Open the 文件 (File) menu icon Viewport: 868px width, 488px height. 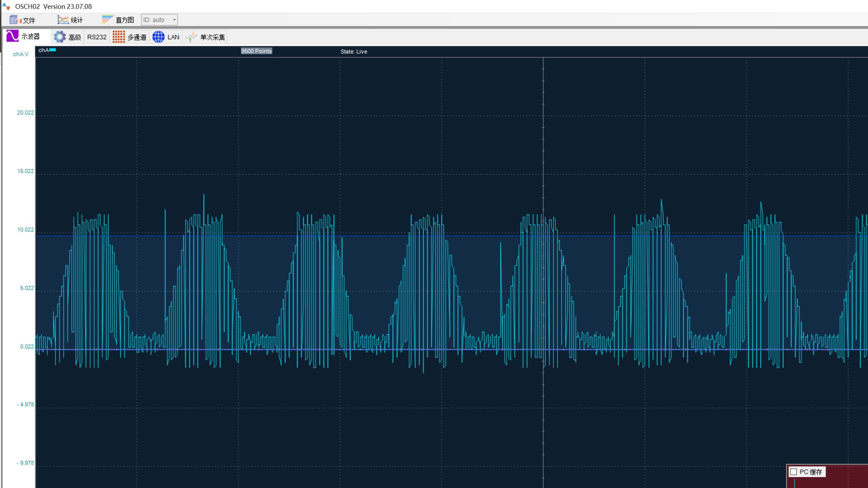point(14,20)
